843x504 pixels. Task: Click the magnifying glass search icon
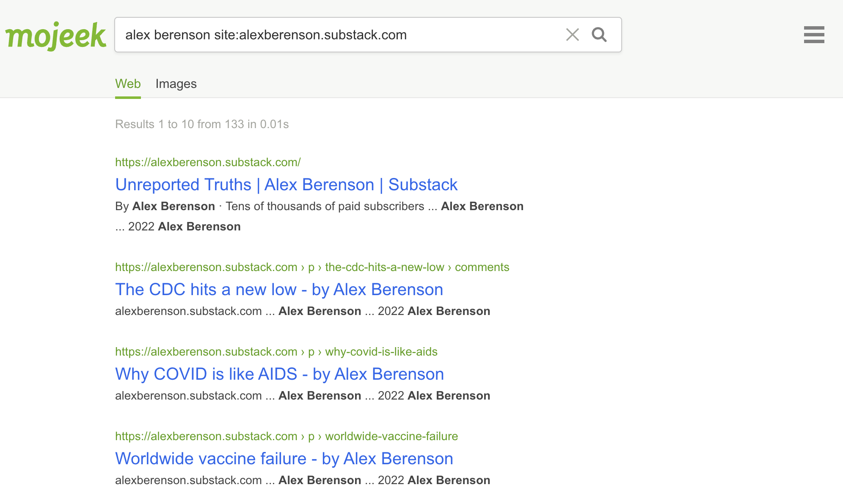pyautogui.click(x=599, y=35)
